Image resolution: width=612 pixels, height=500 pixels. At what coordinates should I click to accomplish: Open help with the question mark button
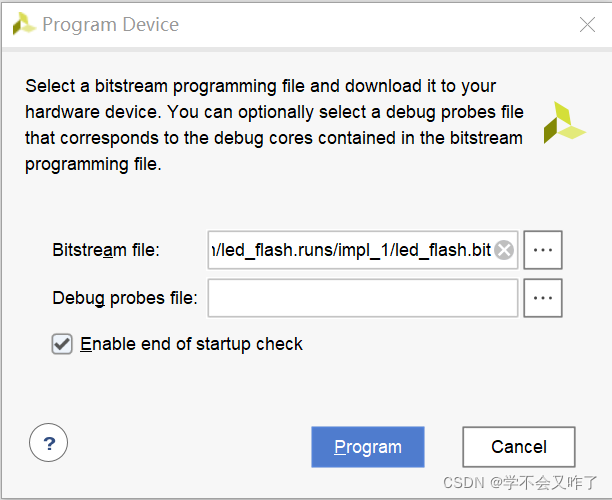pyautogui.click(x=48, y=443)
